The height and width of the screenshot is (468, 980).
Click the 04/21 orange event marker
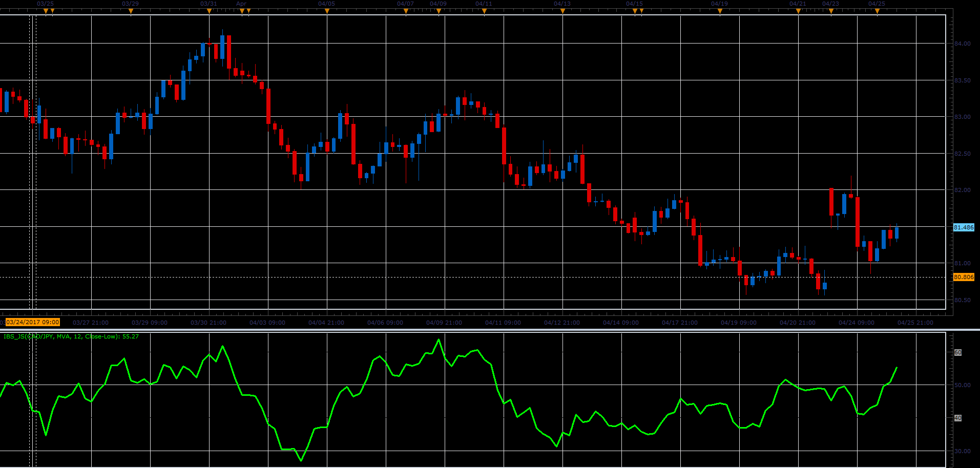click(x=798, y=11)
